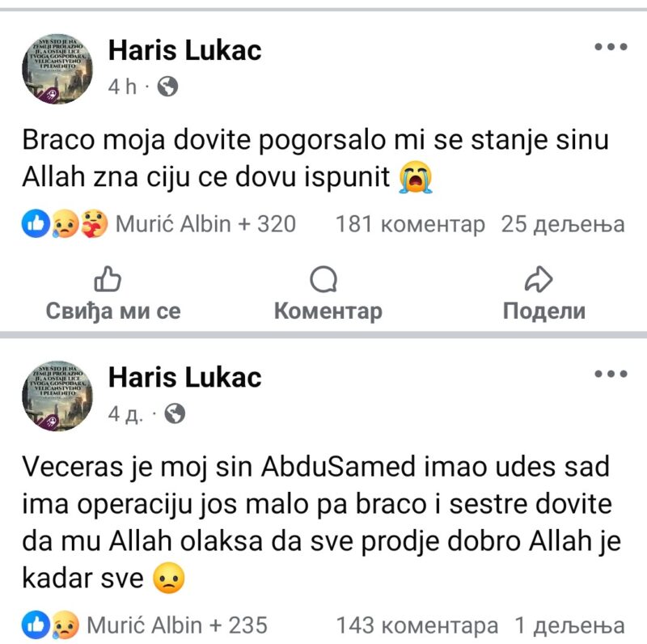This screenshot has height=644, width=647.
Task: Open Haris Lukac's profile picture on second post
Action: 57,395
